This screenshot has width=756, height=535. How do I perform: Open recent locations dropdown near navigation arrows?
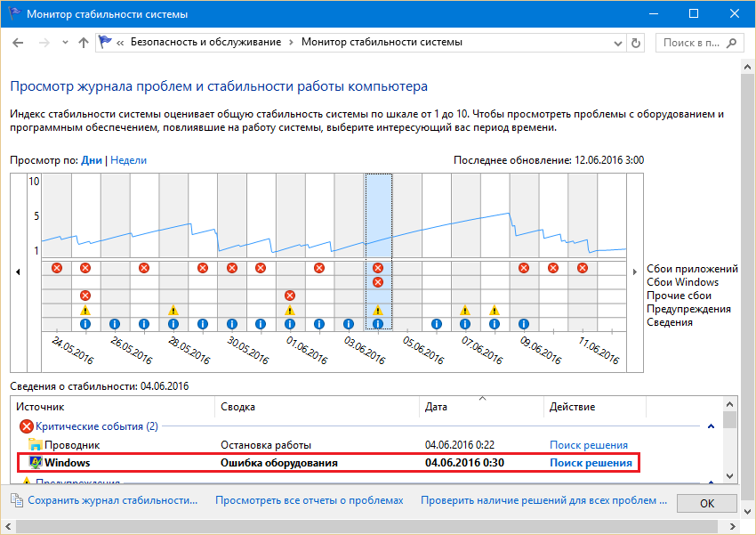(x=65, y=43)
